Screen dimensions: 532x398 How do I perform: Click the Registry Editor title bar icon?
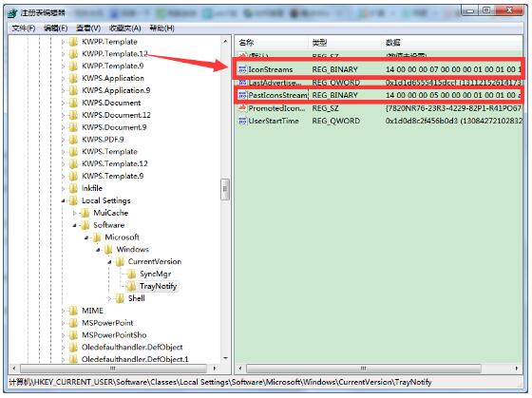12,13
